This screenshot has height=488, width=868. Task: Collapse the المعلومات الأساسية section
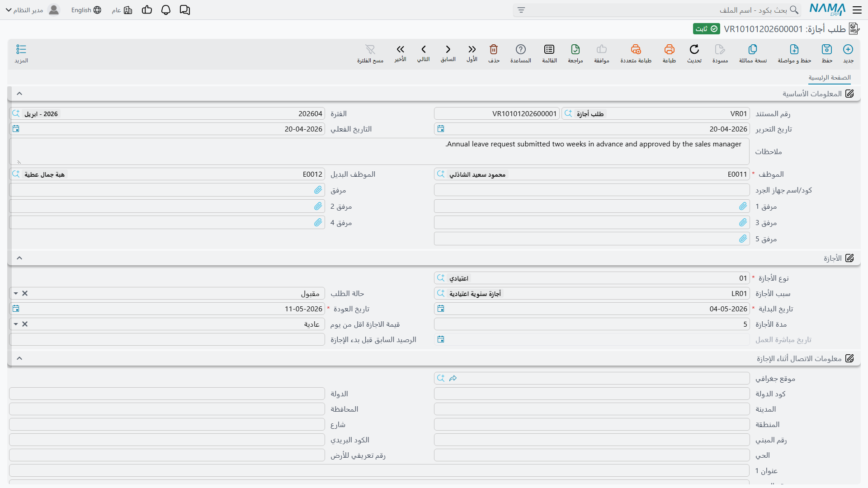pos(19,94)
